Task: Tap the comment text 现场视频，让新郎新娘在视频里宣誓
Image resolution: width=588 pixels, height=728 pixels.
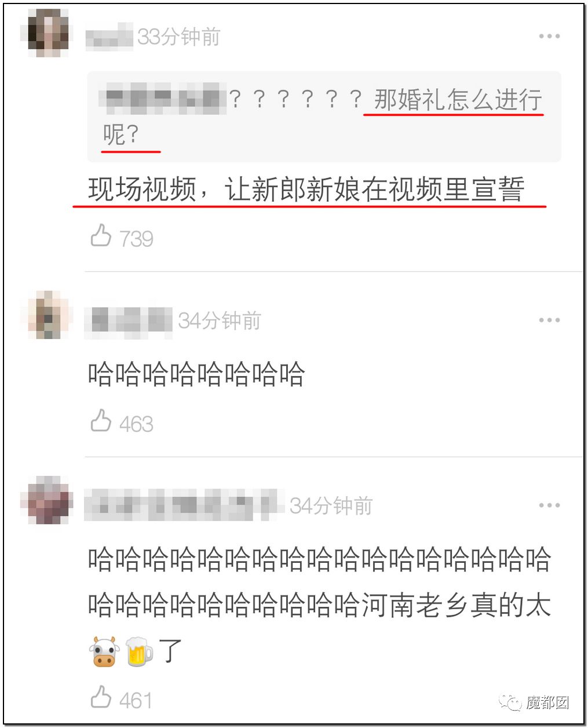Action: (306, 190)
